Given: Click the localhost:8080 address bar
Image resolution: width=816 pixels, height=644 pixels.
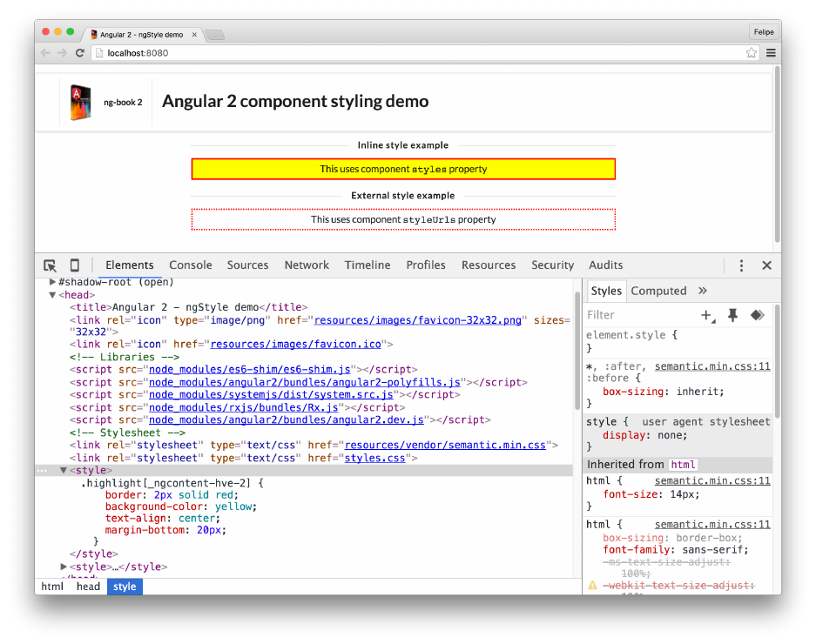Looking at the screenshot, I should coord(416,53).
